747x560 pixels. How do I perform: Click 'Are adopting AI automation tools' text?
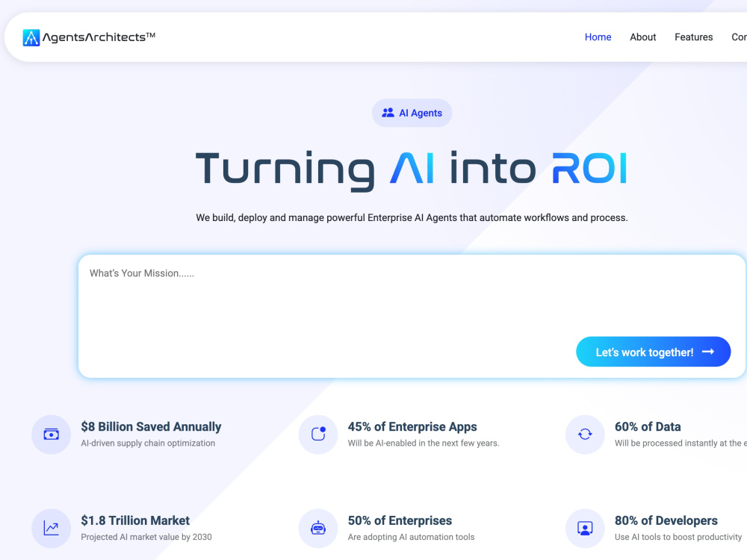click(411, 537)
